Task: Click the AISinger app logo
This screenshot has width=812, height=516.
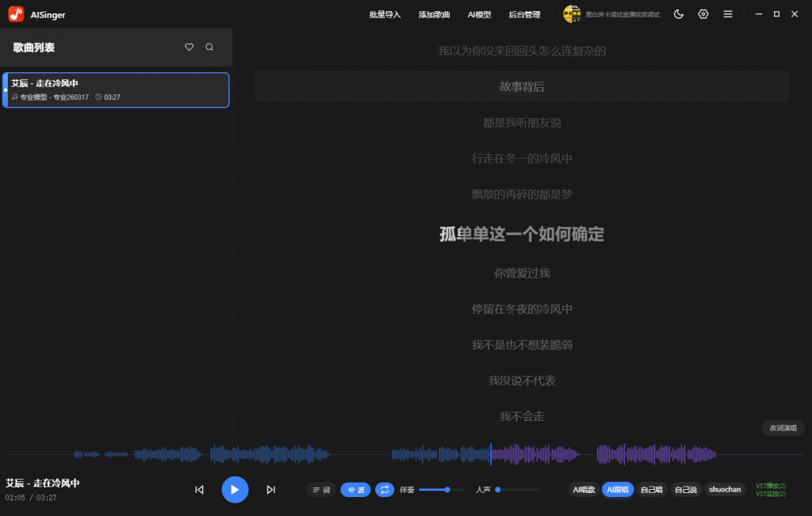Action: coord(16,14)
